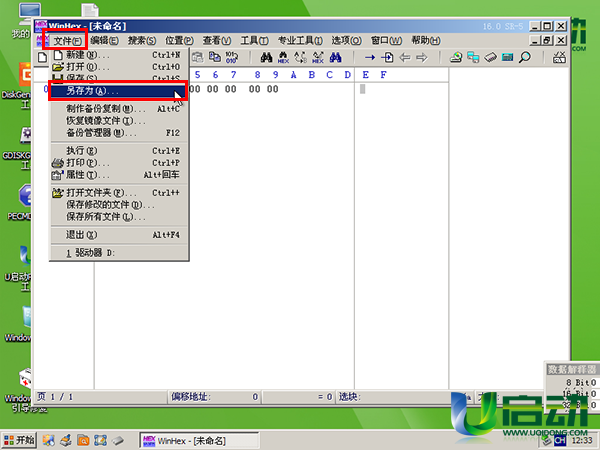Screen dimensions: 600x450
Task: Open recent item 1 驱动器 D:
Action: point(119,253)
